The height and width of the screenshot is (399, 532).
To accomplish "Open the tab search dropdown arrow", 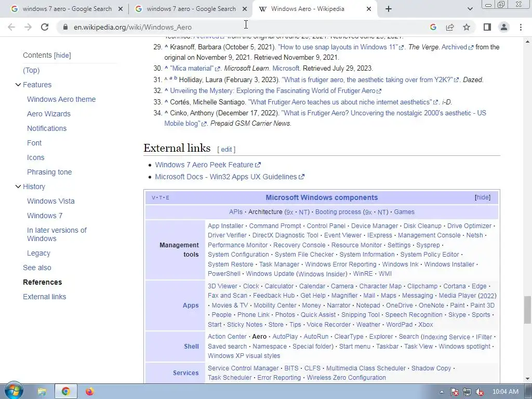I will coord(470,9).
